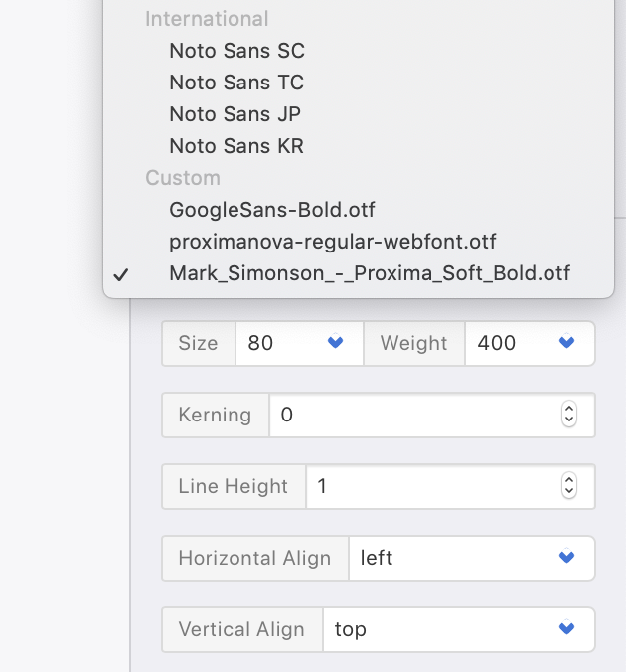The width and height of the screenshot is (626, 672).
Task: Click the checkmark beside selected font
Action: click(x=121, y=274)
